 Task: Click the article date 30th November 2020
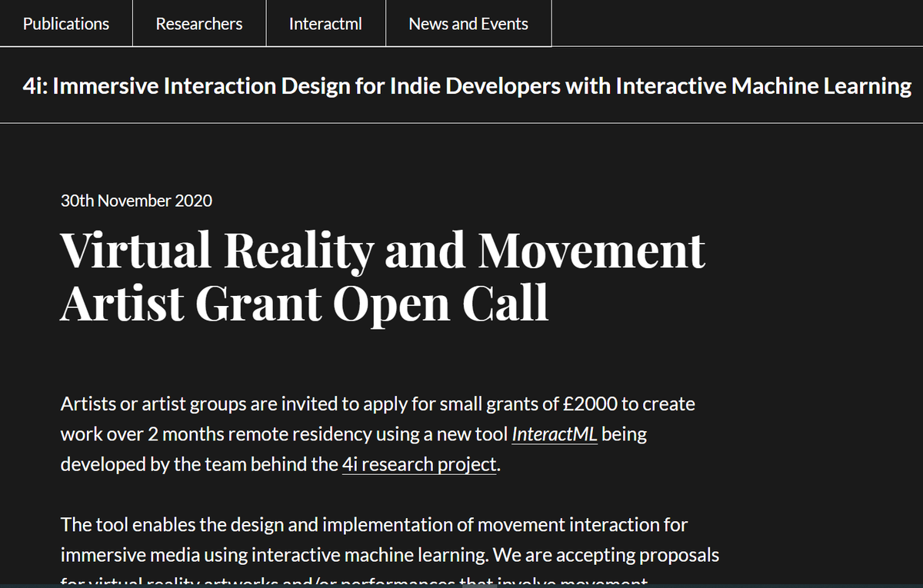coord(135,201)
